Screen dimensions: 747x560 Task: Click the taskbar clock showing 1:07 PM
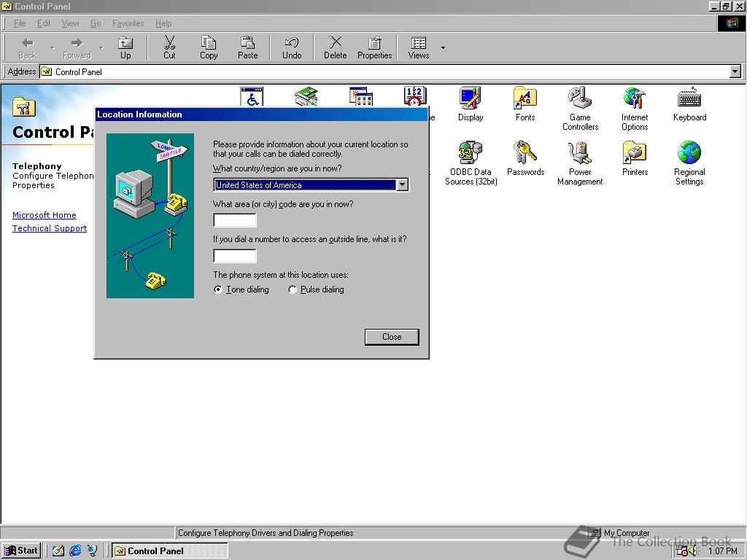(722, 551)
